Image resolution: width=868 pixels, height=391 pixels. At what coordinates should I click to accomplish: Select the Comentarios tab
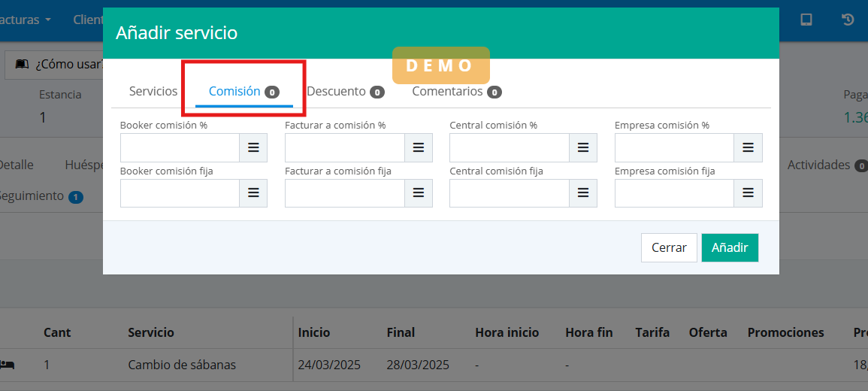tap(456, 91)
